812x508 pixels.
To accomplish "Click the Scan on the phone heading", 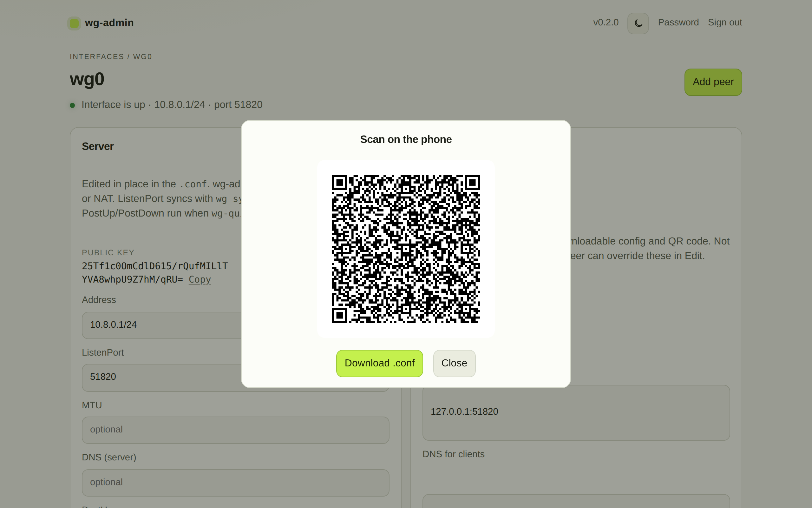I will 406,139.
